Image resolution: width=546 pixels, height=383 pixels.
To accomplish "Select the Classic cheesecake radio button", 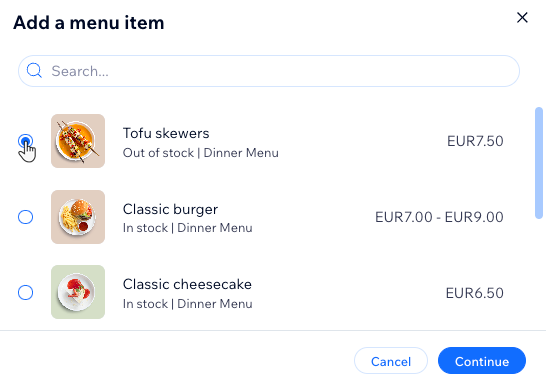I will coord(25,292).
